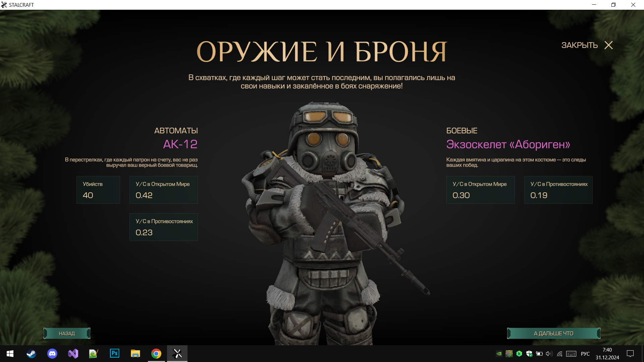The width and height of the screenshot is (644, 362).
Task: Open the touch keyboard icon
Action: 571,354
